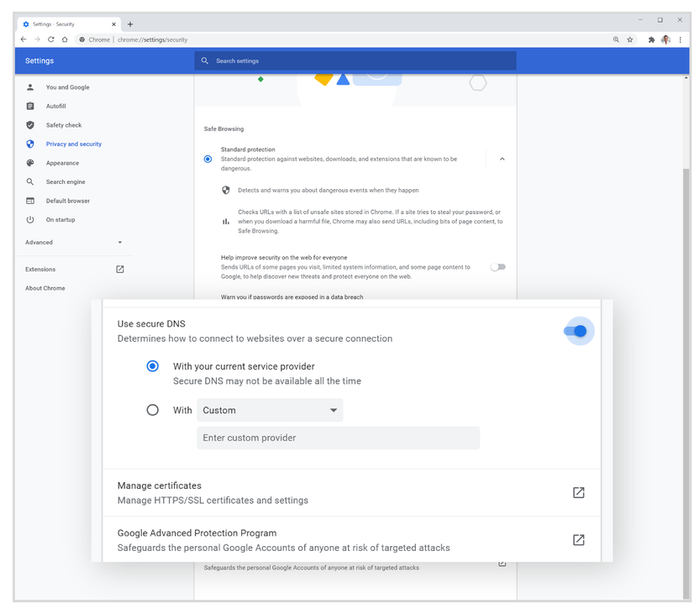The height and width of the screenshot is (614, 700).
Task: Open Google Advanced Protection Program link icon
Action: click(578, 540)
